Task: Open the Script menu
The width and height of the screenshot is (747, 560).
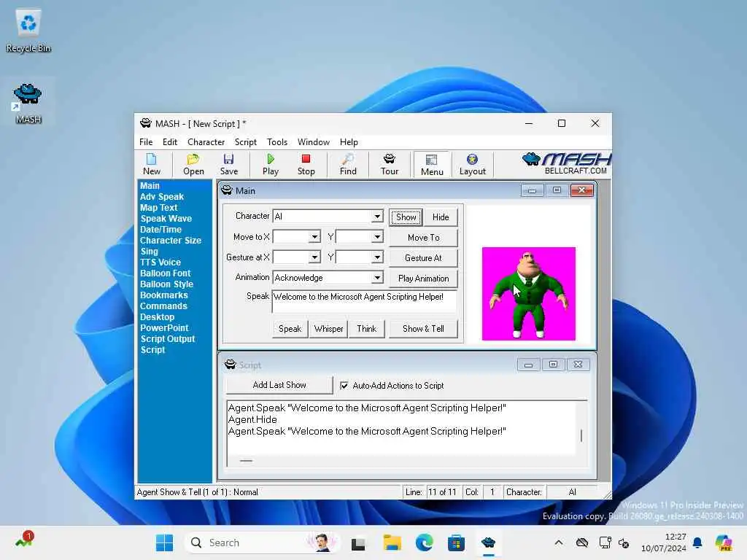Action: pyautogui.click(x=245, y=142)
